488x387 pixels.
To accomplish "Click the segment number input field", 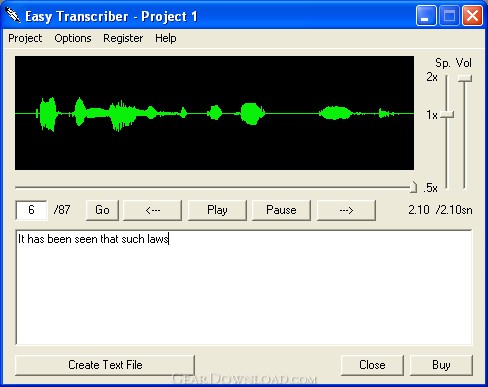I will [x=31, y=210].
